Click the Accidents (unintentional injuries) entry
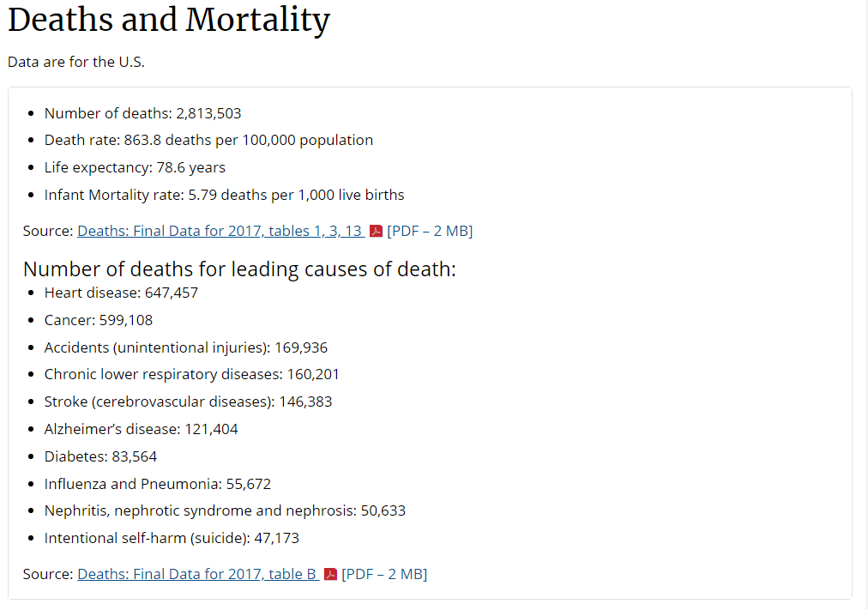This screenshot has width=868, height=610. (x=186, y=347)
